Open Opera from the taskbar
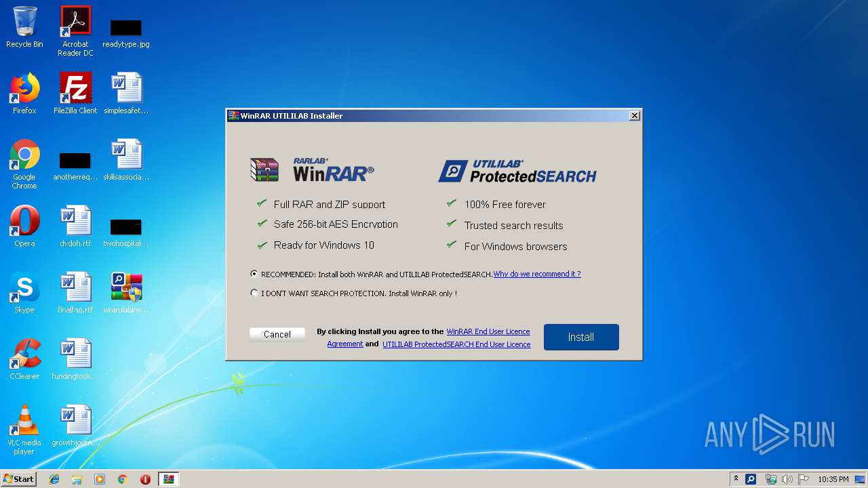 pyautogui.click(x=145, y=479)
